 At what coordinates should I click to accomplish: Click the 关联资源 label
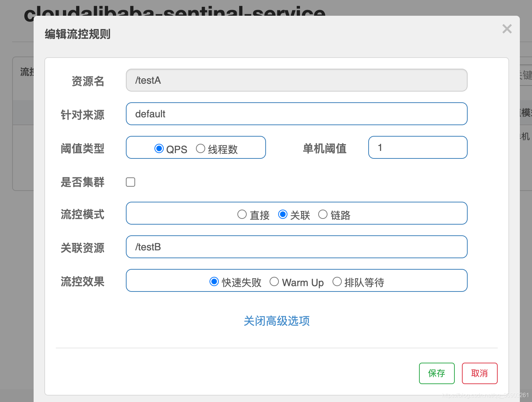[x=83, y=248]
